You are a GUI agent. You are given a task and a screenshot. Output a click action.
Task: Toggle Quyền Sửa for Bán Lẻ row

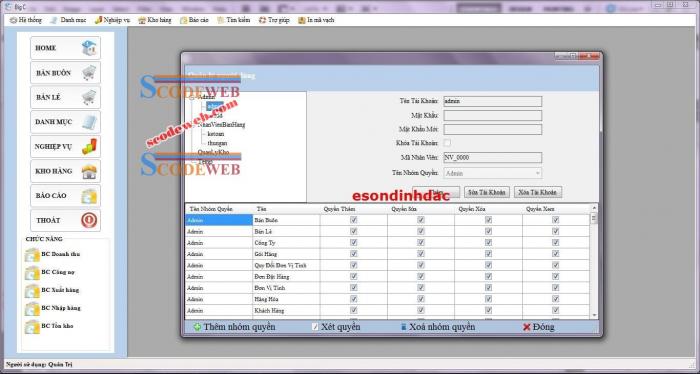[421, 231]
